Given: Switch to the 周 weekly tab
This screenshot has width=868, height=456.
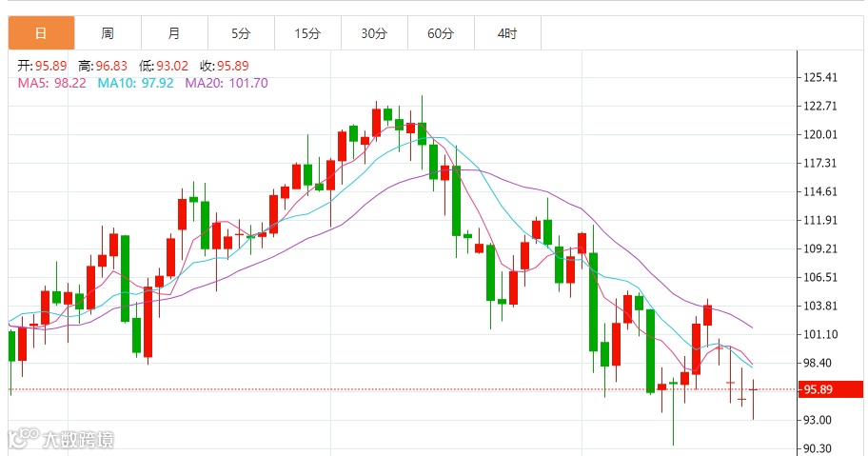Looking at the screenshot, I should [108, 33].
